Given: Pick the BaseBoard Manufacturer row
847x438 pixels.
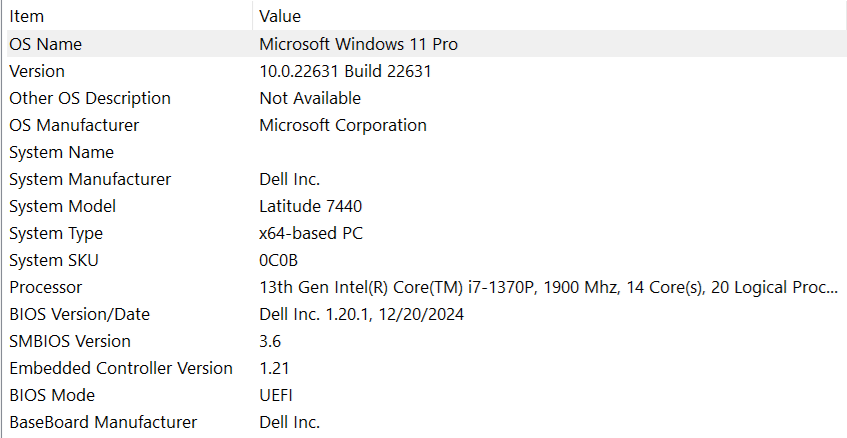Looking at the screenshot, I should click(x=103, y=422).
